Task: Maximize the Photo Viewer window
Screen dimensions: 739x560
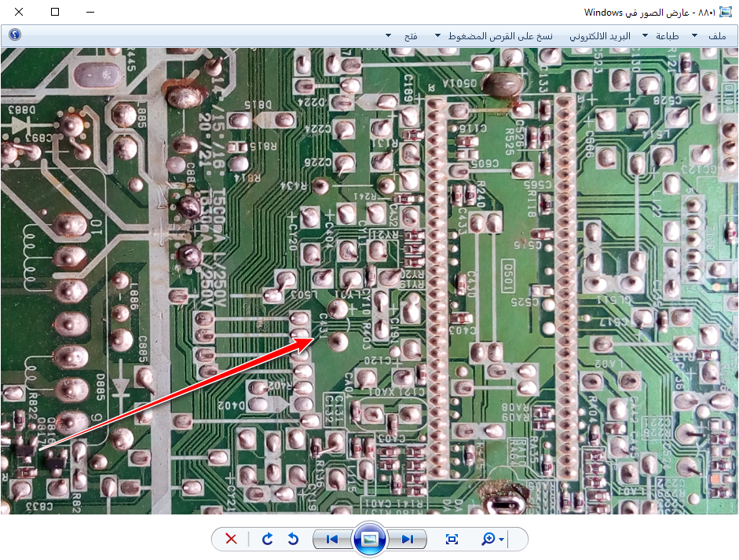Action: (x=55, y=12)
